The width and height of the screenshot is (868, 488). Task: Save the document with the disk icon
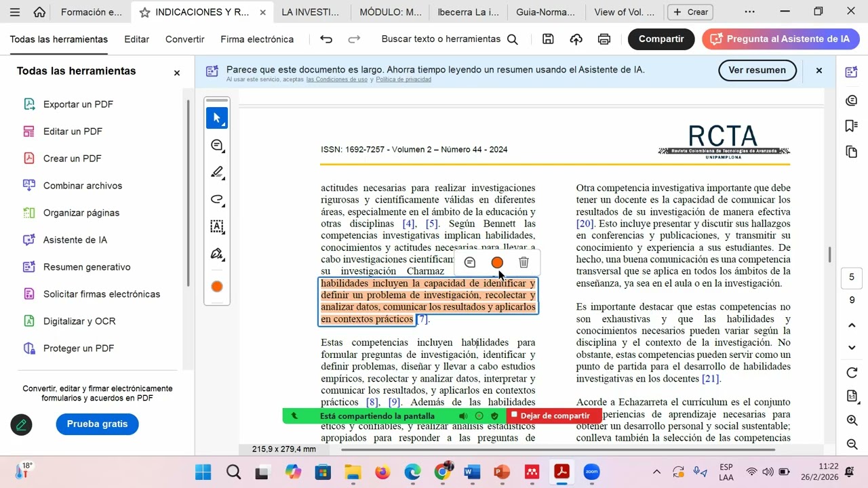pyautogui.click(x=549, y=39)
